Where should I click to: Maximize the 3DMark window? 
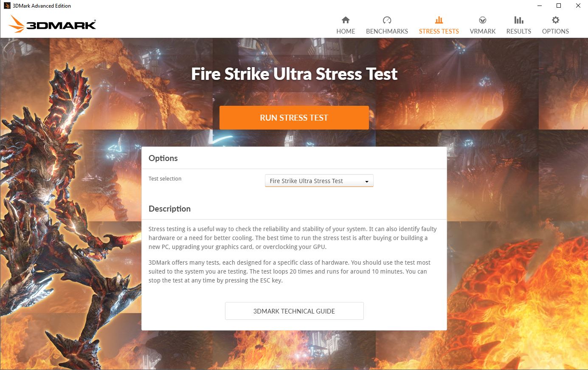(x=559, y=6)
